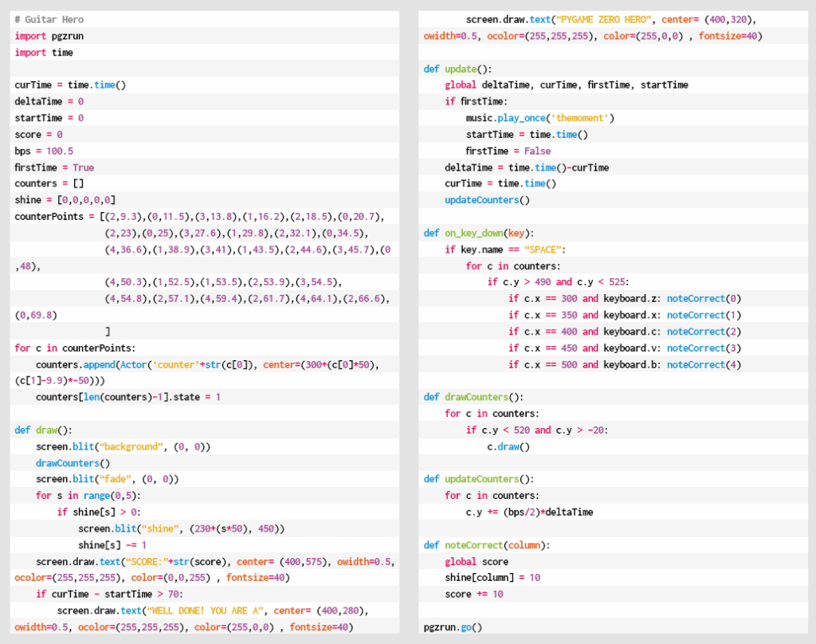This screenshot has height=644, width=816.
Task: Click the 'pgzrun.go()' final line
Action: tap(453, 627)
